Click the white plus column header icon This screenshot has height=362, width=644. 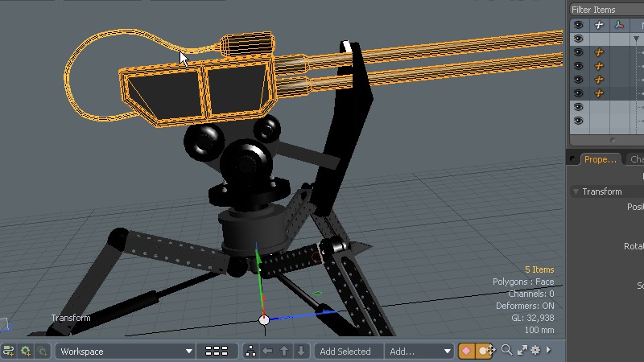[x=599, y=25]
